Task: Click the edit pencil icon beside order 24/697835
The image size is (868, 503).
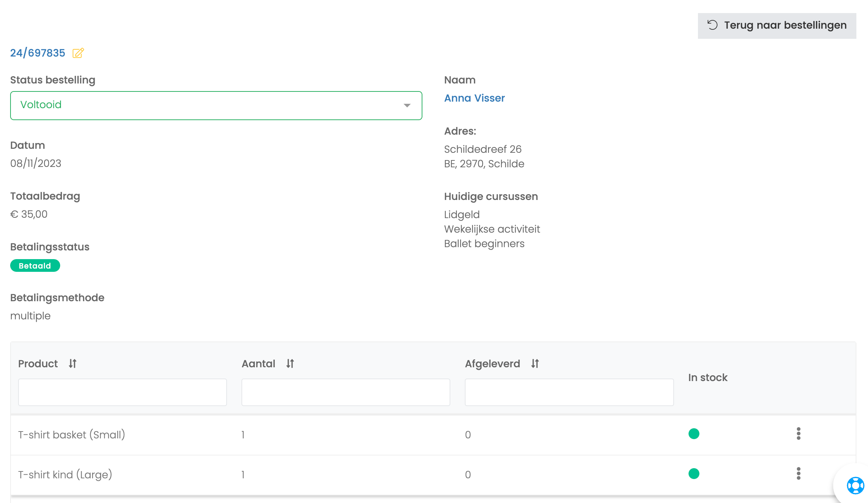Action: (x=78, y=53)
